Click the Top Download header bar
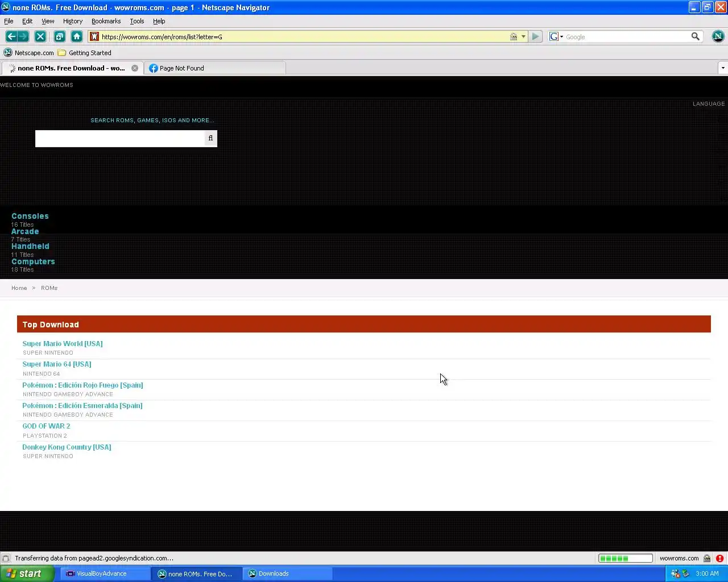This screenshot has height=582, width=728. (364, 324)
